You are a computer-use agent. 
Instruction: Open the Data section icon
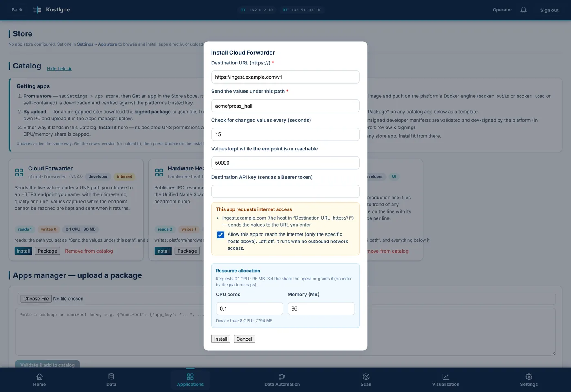pos(111,376)
